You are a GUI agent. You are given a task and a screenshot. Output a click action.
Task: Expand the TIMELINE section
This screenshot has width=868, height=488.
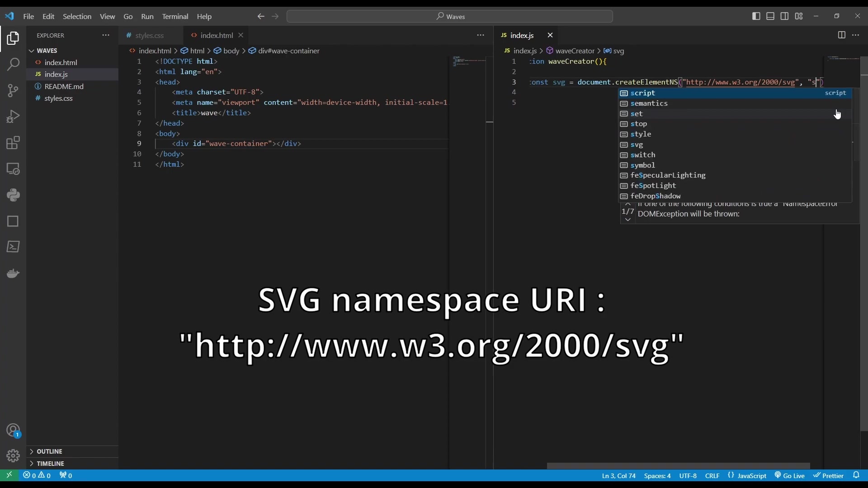(72, 464)
